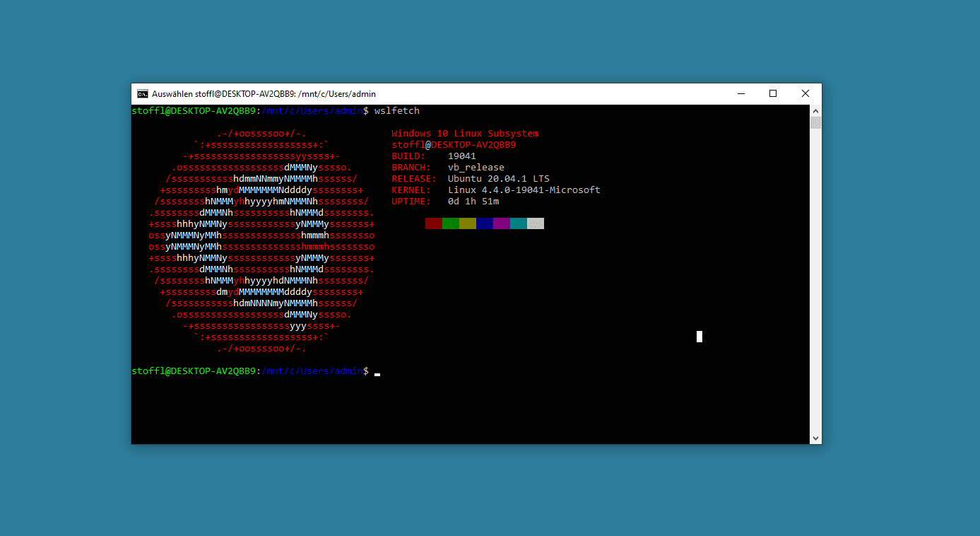Screen dimensions: 980x536
Task: Click the build value '19041'
Action: coord(462,156)
